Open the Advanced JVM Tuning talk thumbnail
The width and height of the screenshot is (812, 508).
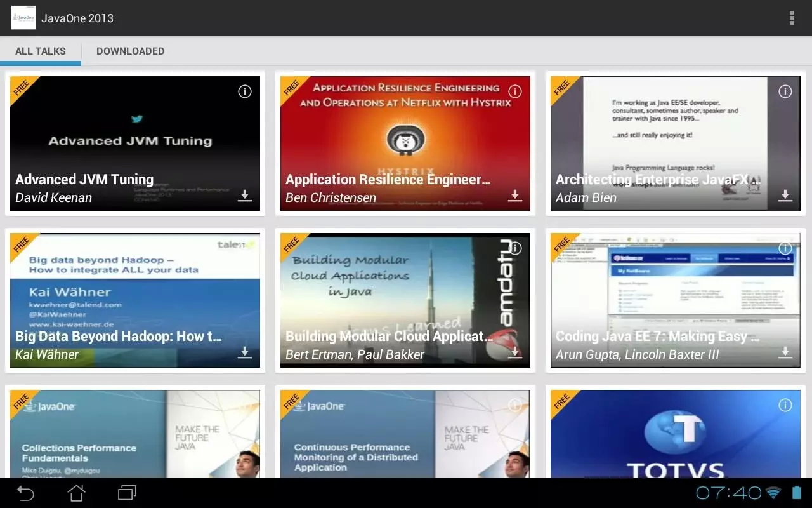click(x=135, y=144)
